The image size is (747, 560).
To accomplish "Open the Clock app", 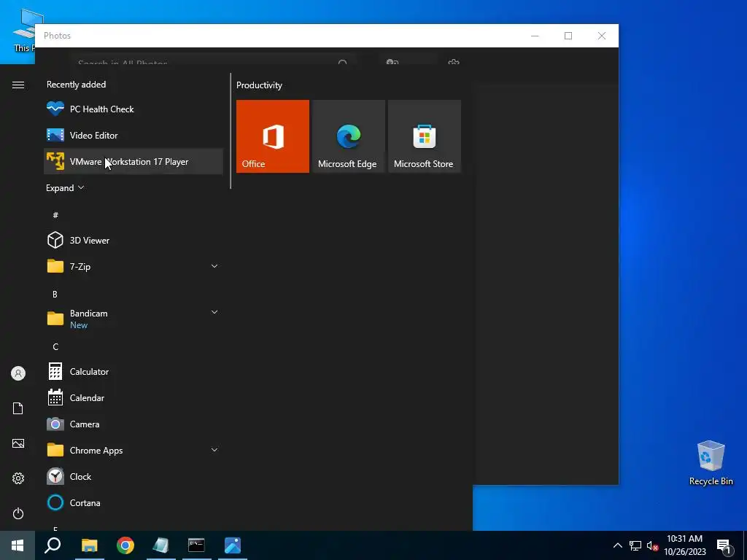I will [x=133, y=477].
